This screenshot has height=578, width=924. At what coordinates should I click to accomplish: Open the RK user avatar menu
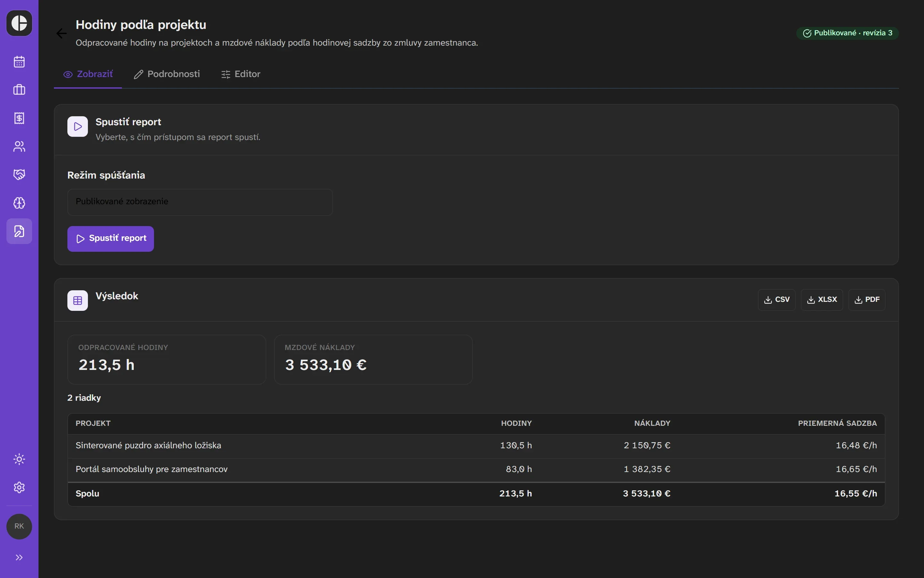(x=19, y=526)
